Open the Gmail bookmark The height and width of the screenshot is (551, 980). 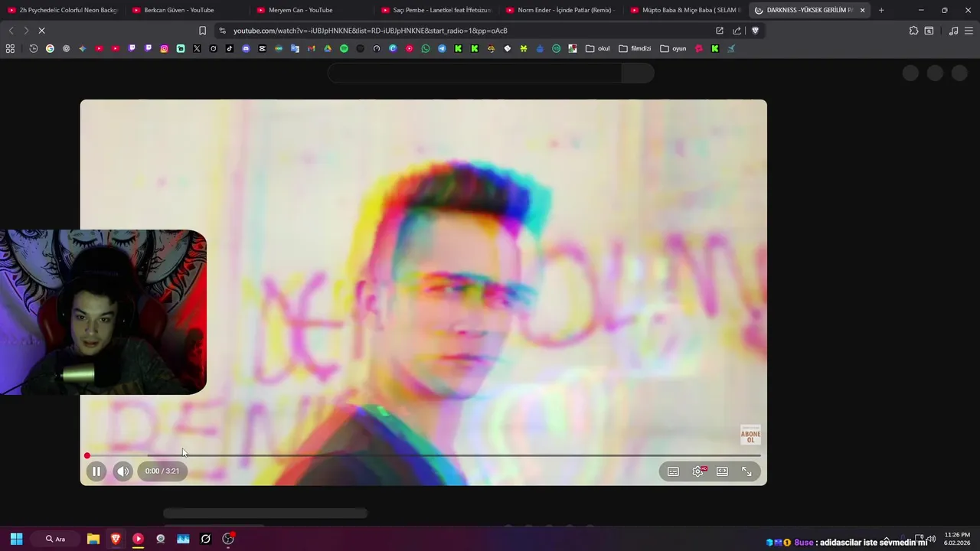311,48
